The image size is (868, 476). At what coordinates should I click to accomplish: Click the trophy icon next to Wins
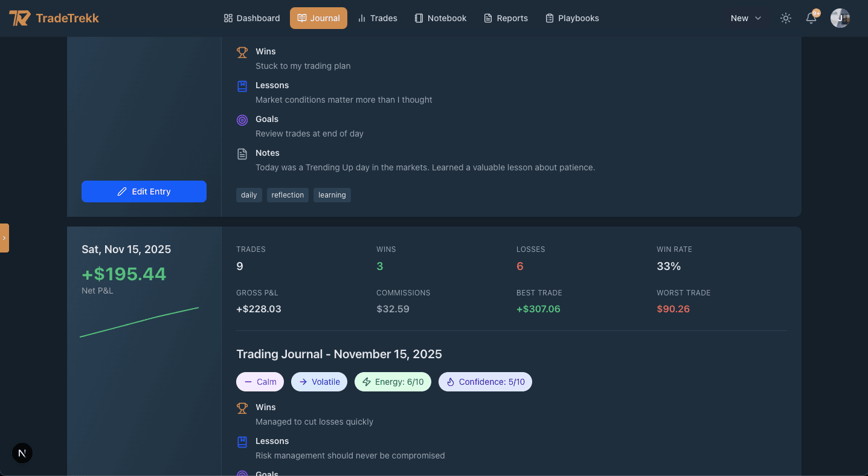click(242, 51)
